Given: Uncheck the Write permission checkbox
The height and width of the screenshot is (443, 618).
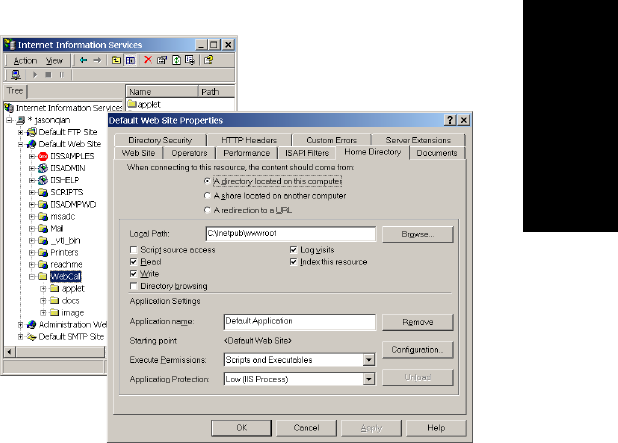Looking at the screenshot, I should tap(134, 274).
